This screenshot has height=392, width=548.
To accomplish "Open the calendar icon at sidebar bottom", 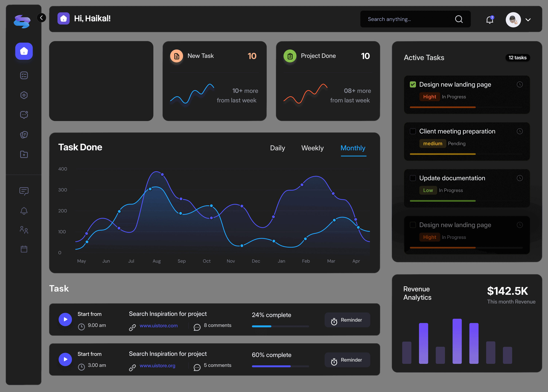I will (x=24, y=249).
